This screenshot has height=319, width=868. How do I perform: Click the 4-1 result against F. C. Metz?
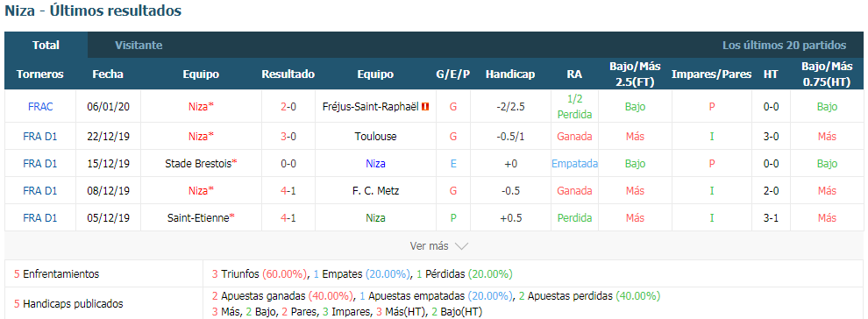[288, 191]
